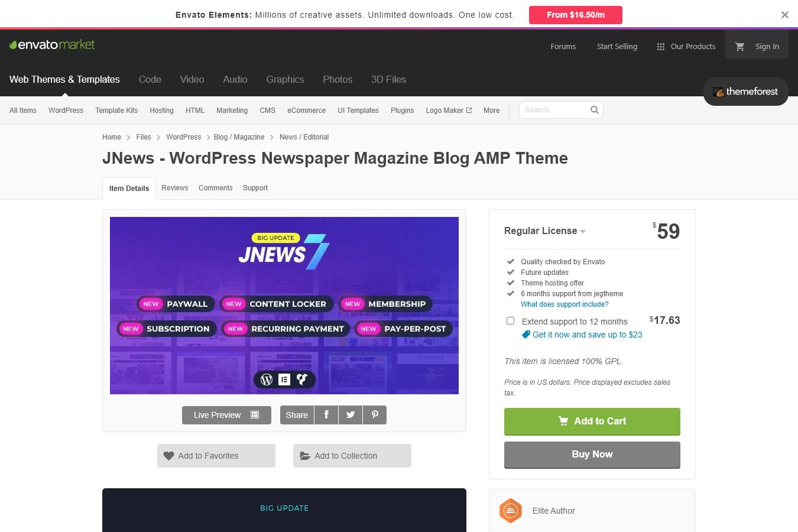Share on Pinterest icon
The height and width of the screenshot is (532, 798).
(x=375, y=415)
